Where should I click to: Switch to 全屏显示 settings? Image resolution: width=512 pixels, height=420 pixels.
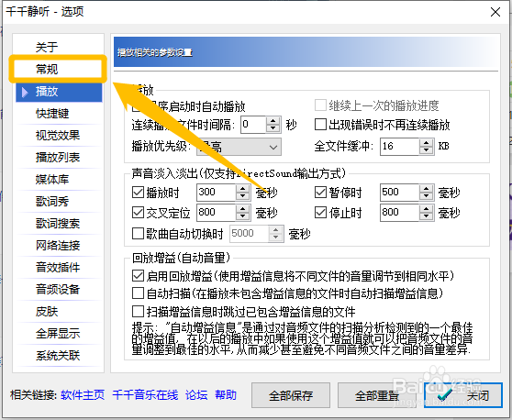[59, 333]
